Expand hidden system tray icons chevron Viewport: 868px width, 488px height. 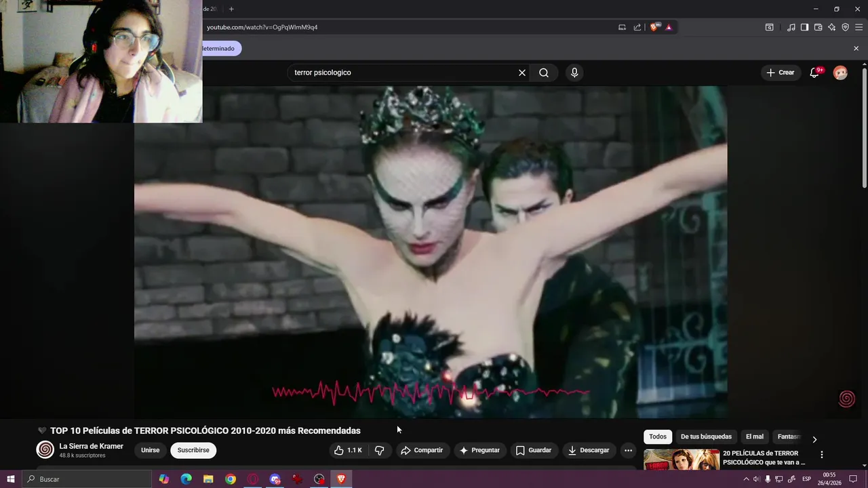[x=747, y=479]
